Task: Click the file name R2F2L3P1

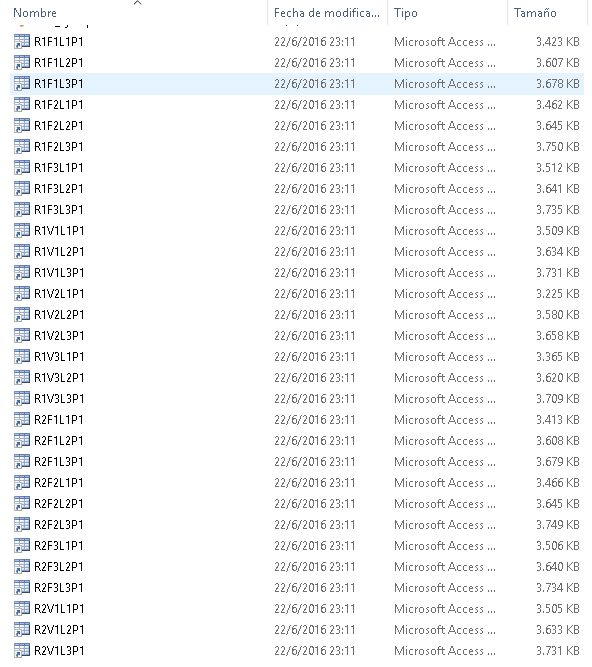Action: [x=59, y=524]
